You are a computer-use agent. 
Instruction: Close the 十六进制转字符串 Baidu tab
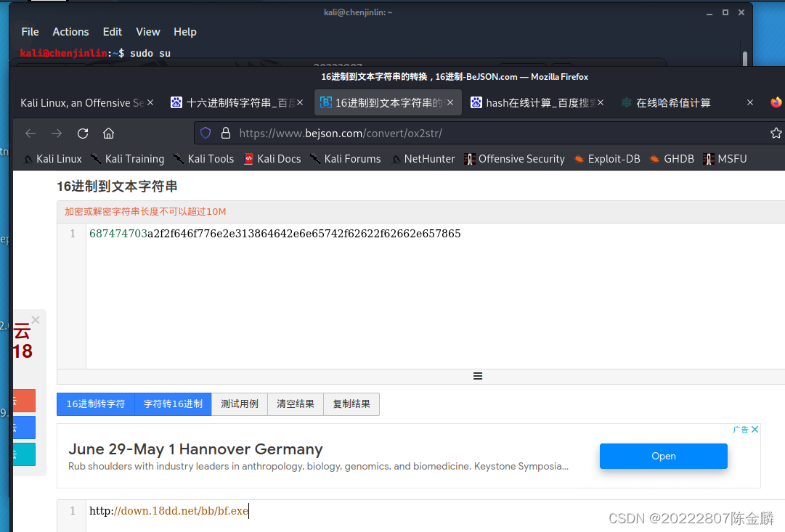300,102
